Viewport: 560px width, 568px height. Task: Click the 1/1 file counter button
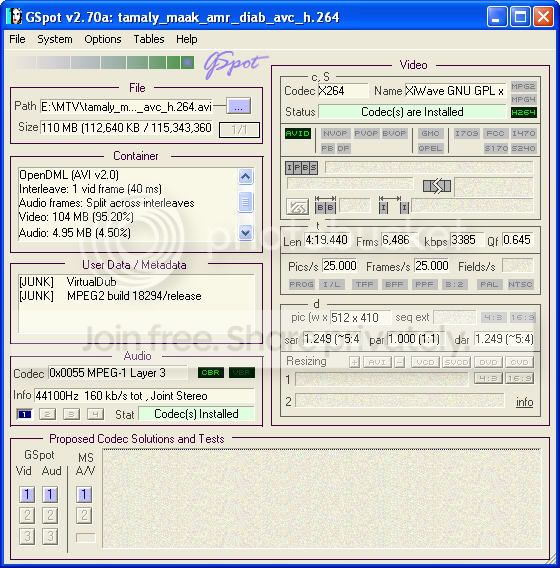(239, 129)
